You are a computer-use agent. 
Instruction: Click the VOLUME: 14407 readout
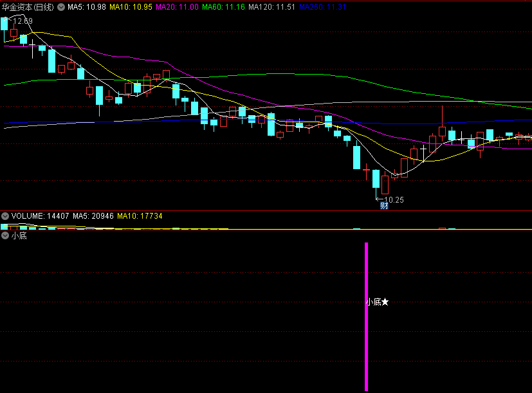40,216
